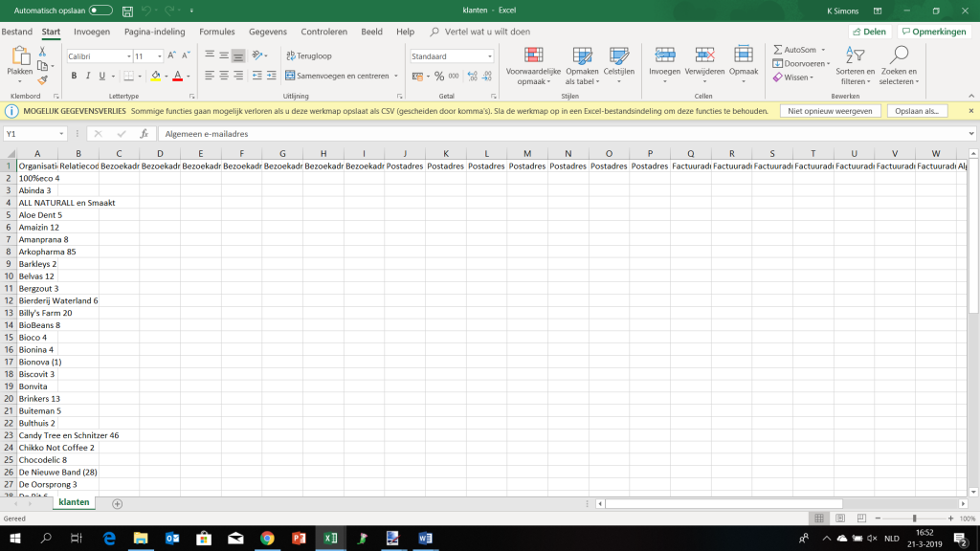980x551 pixels.
Task: Toggle italic text formatting
Action: pos(88,76)
